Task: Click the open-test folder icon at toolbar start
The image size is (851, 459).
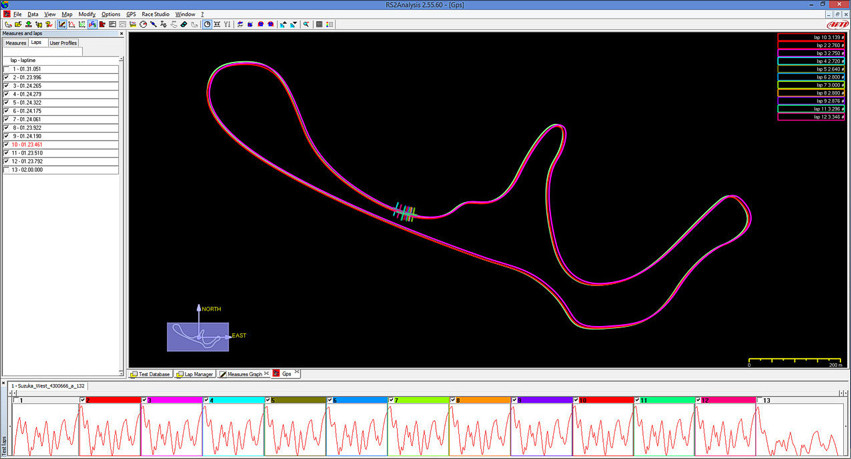Action: pos(8,24)
